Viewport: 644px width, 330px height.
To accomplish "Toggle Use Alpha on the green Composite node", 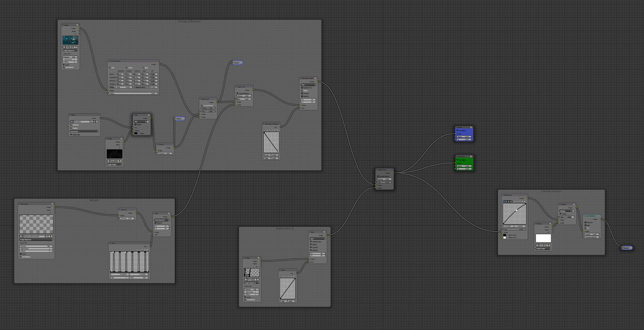I will [457, 159].
